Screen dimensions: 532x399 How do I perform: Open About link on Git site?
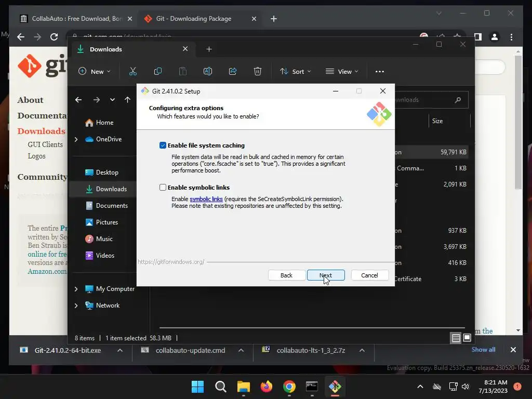click(x=30, y=100)
